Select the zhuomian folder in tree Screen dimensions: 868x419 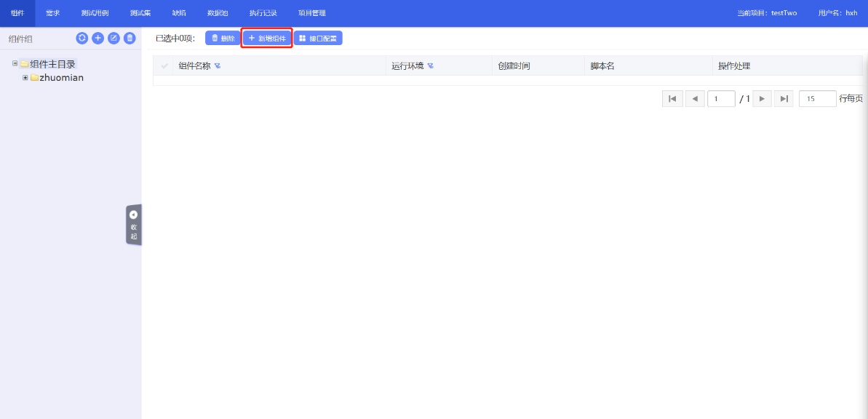(x=61, y=78)
